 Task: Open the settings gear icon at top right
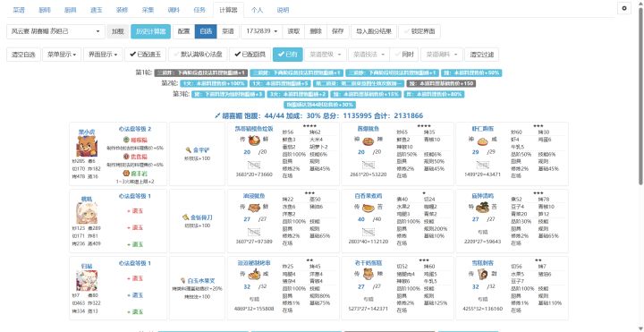pos(624,8)
